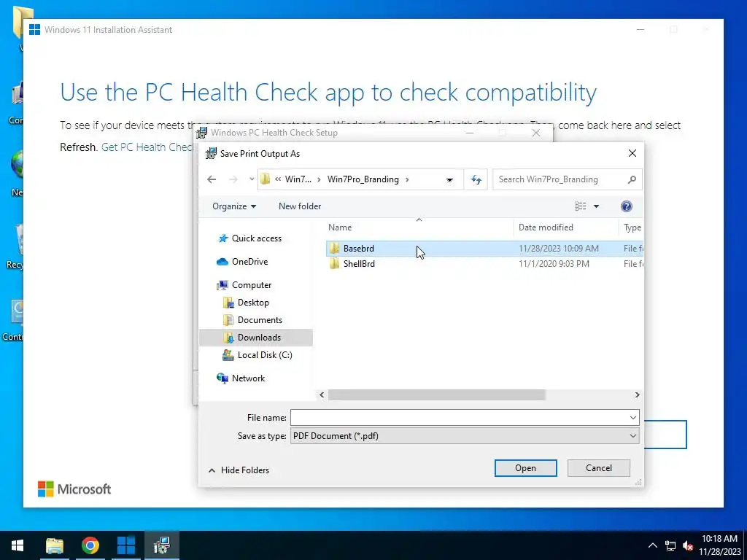Click the horizontal scrollbar right arrow
Image resolution: width=747 pixels, height=560 pixels.
pos(637,394)
